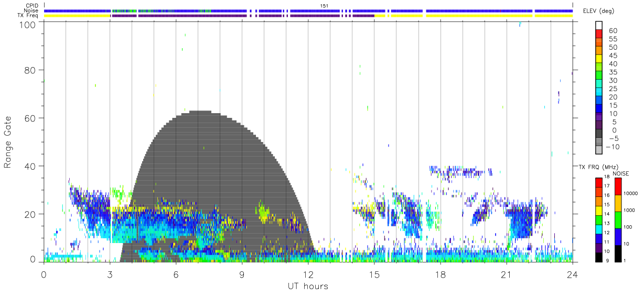Select the dark grey ELEV swatch between -5 and 0
The width and height of the screenshot is (644, 297).
(599, 134)
